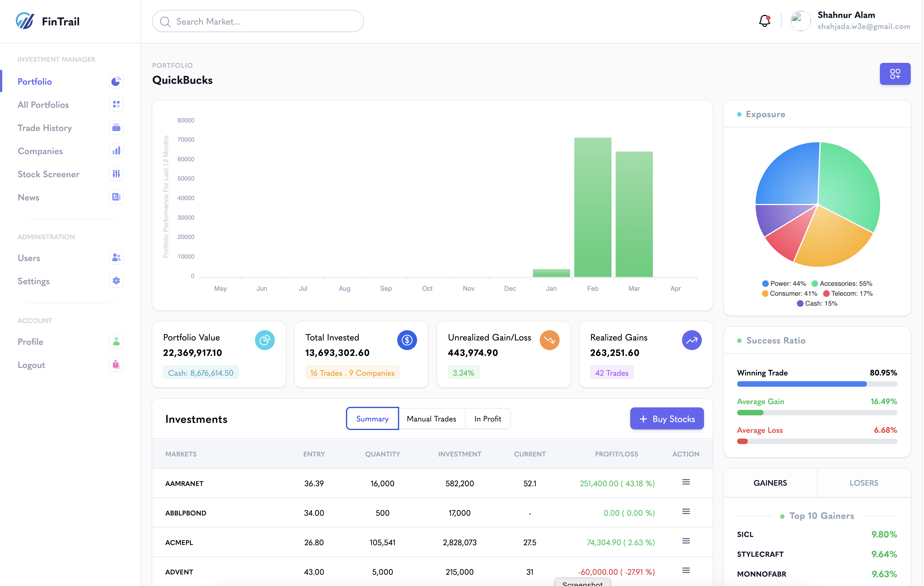
Task: Open All Portfolios in the sidebar
Action: tap(43, 105)
